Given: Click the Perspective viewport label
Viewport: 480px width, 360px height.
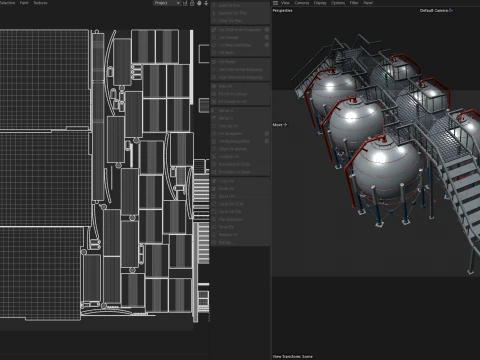Looking at the screenshot, I should tap(282, 11).
